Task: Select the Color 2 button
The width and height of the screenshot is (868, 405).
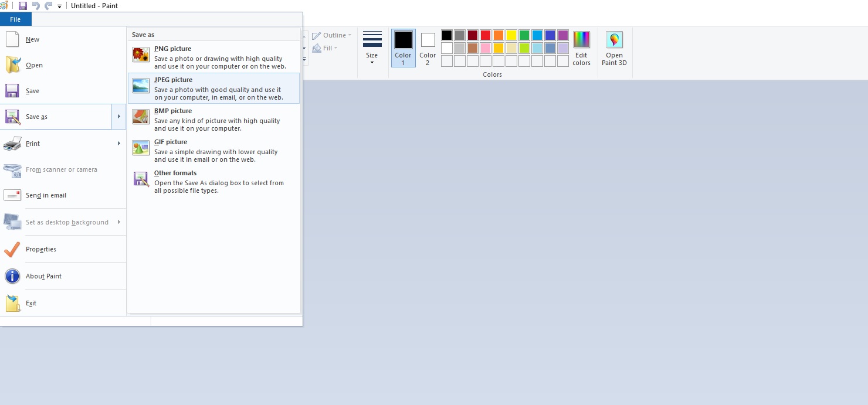Action: (428, 48)
